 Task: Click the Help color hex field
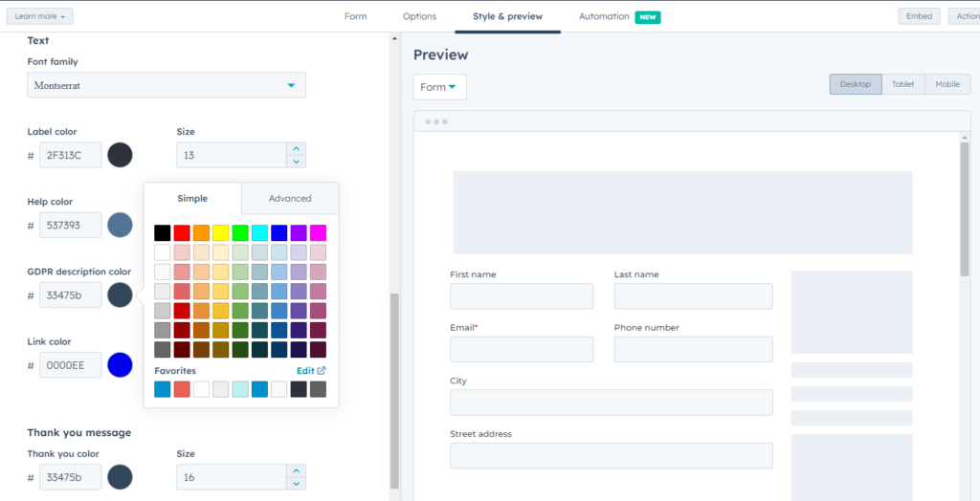[x=71, y=225]
